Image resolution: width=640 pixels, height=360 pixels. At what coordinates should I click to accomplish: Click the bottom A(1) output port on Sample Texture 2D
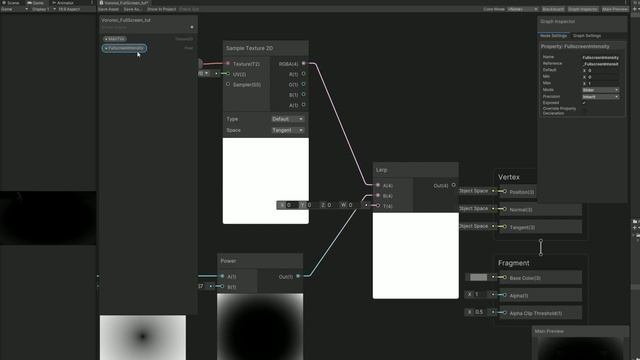coord(303,105)
